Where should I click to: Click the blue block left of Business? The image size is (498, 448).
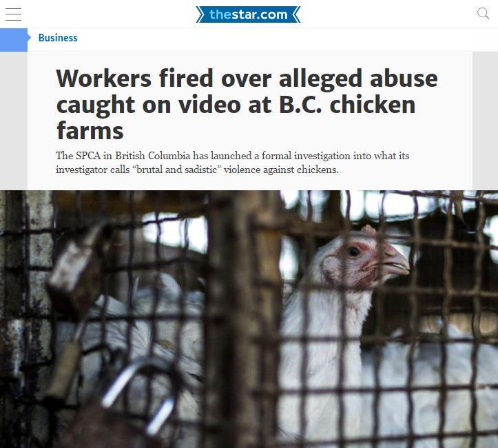coord(14,40)
